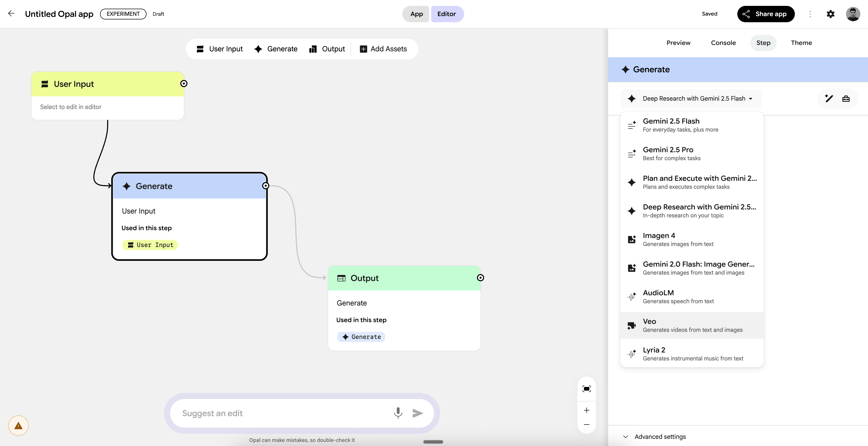Click the Share app button
The image size is (868, 446).
tap(765, 14)
